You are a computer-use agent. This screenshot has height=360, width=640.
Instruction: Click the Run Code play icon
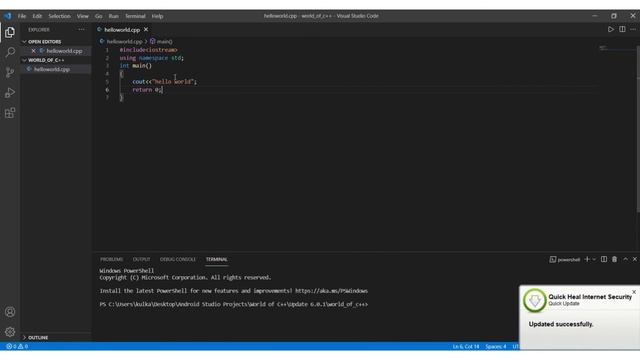coord(611,29)
